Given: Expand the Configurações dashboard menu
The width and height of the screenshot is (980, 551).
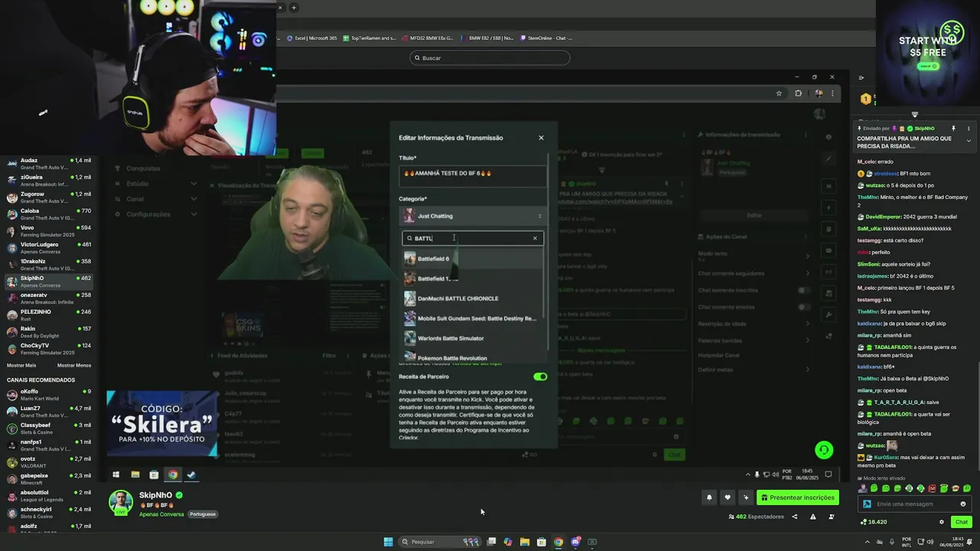Looking at the screenshot, I should pyautogui.click(x=156, y=214).
